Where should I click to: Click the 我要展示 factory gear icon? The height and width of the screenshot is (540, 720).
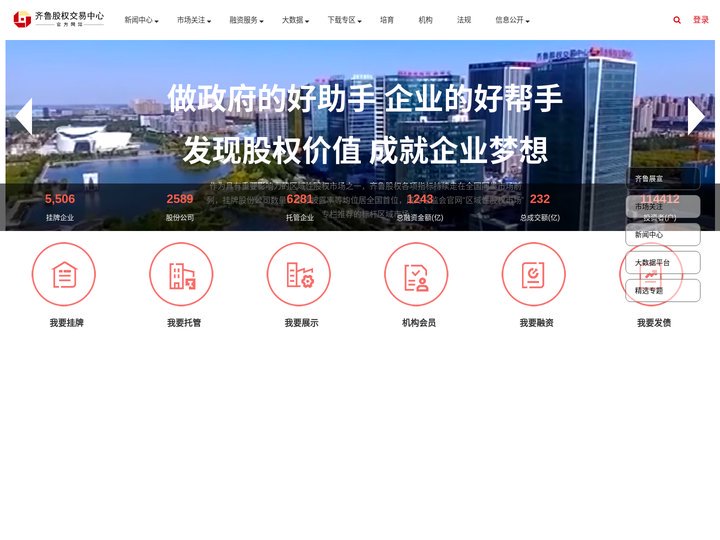coord(299,275)
